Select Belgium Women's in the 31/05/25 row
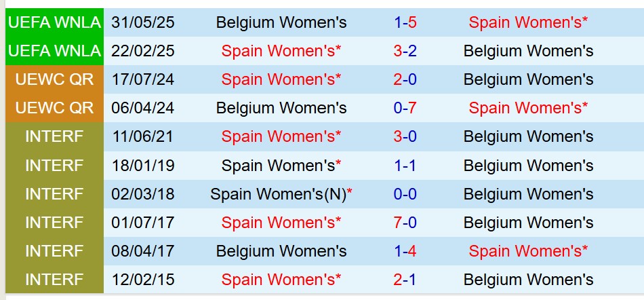Viewport: 644px width, 300px height. click(x=281, y=22)
